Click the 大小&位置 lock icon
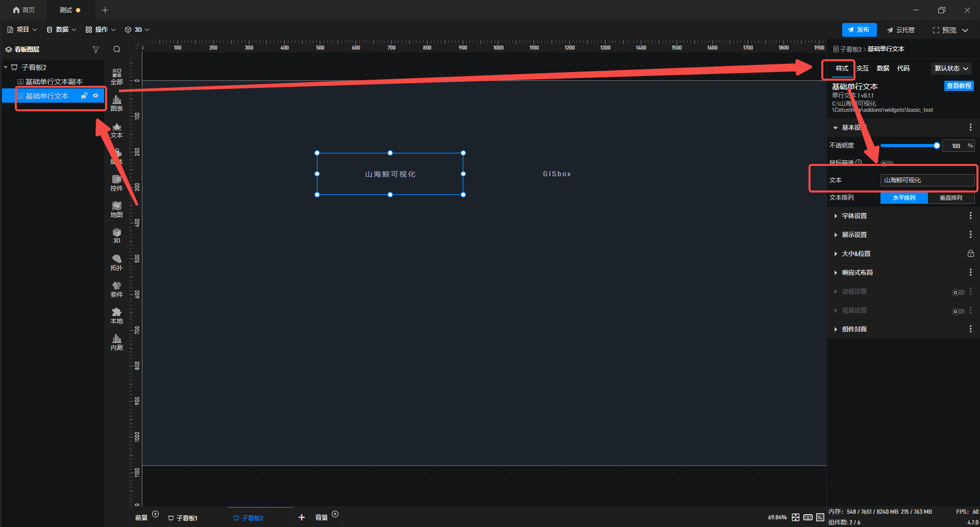Screen dimensions: 980x527 click(x=970, y=254)
